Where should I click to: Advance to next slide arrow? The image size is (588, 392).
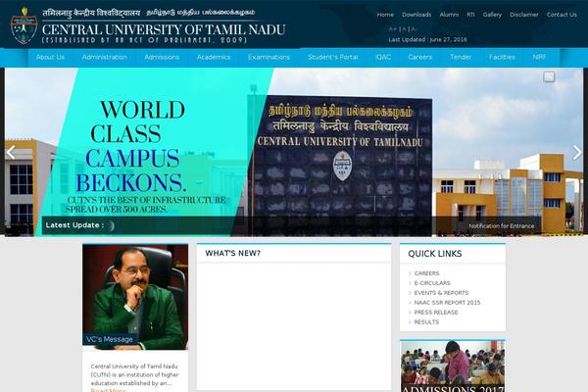577,152
